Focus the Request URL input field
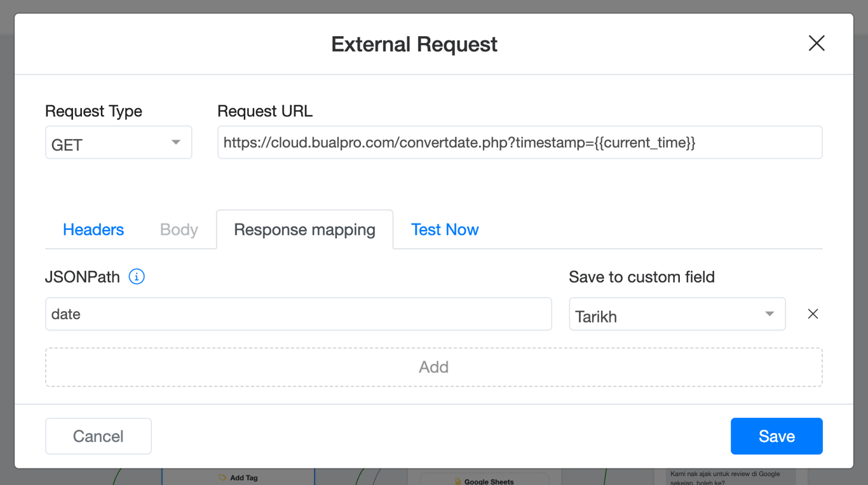868x485 pixels. (520, 143)
